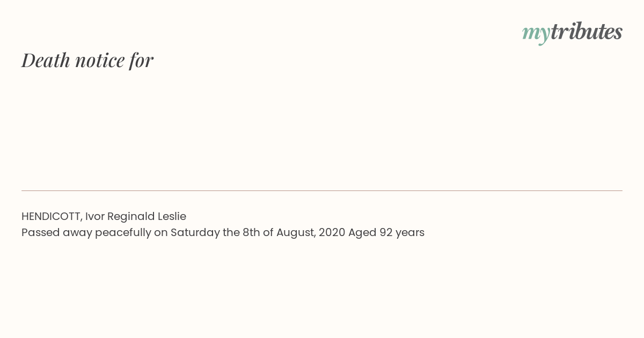Click the mytributes logo
The width and height of the screenshot is (644, 338).
pos(572,32)
